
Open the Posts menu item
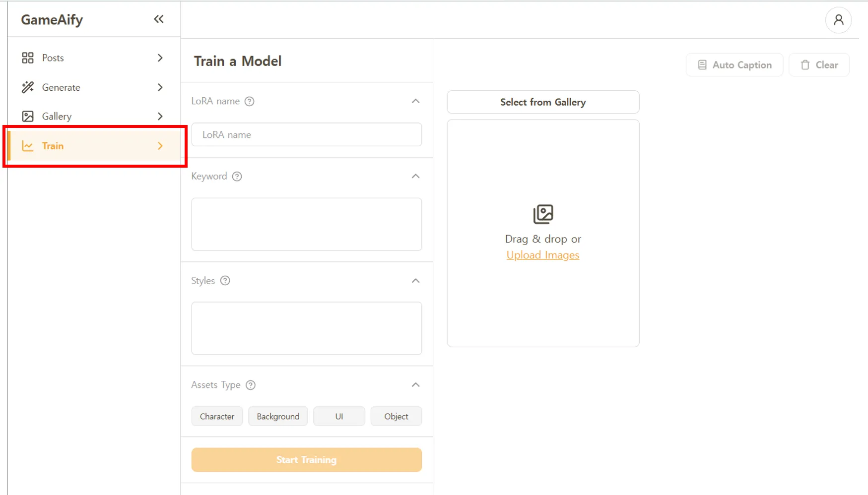click(x=94, y=58)
